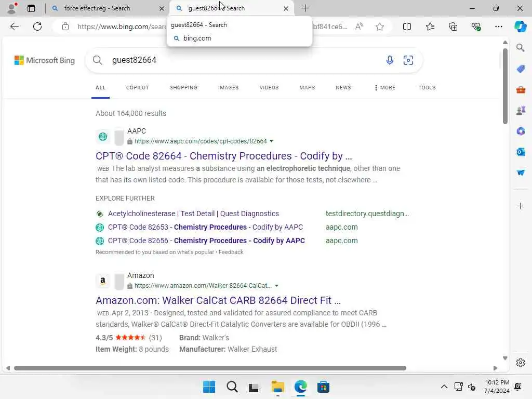View site information lock icon
This screenshot has width=532, height=399.
pos(65,26)
